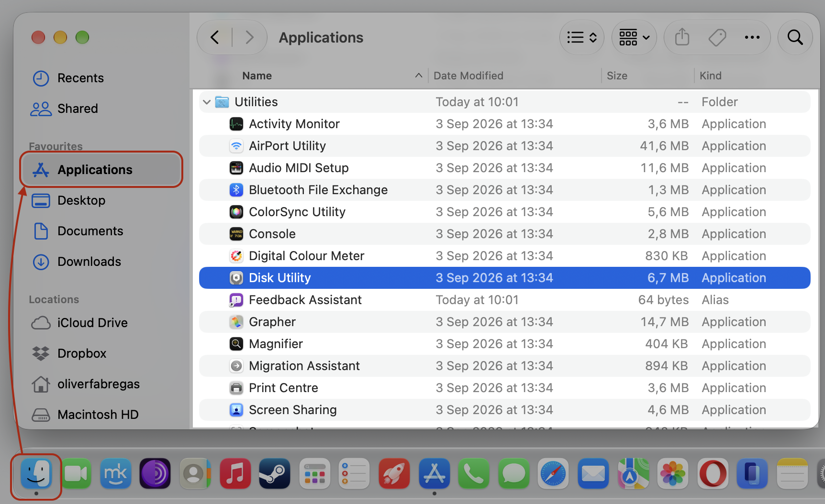Select the Digital Colour Meter icon
Viewport: 825px width, 504px height.
(x=236, y=256)
